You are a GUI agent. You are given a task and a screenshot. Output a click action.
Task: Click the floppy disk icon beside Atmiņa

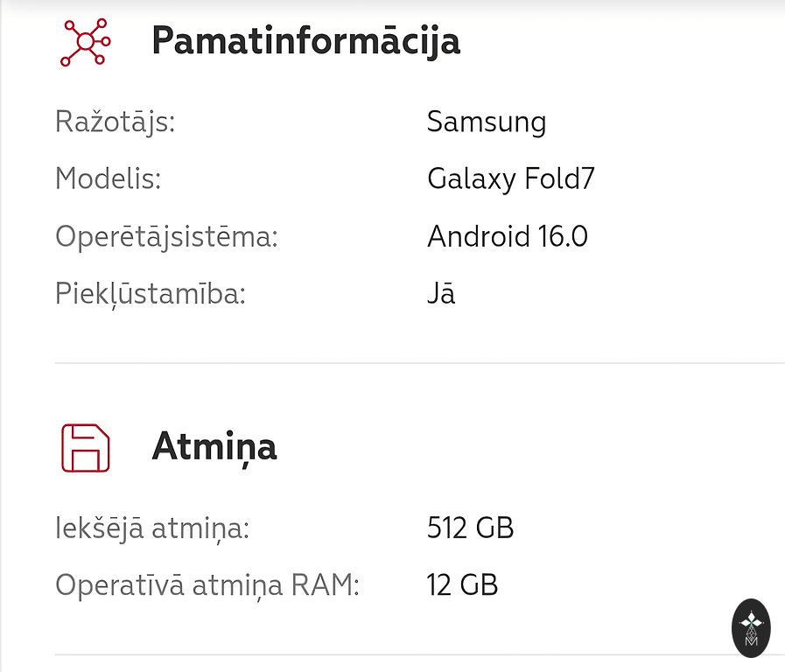[x=85, y=448]
